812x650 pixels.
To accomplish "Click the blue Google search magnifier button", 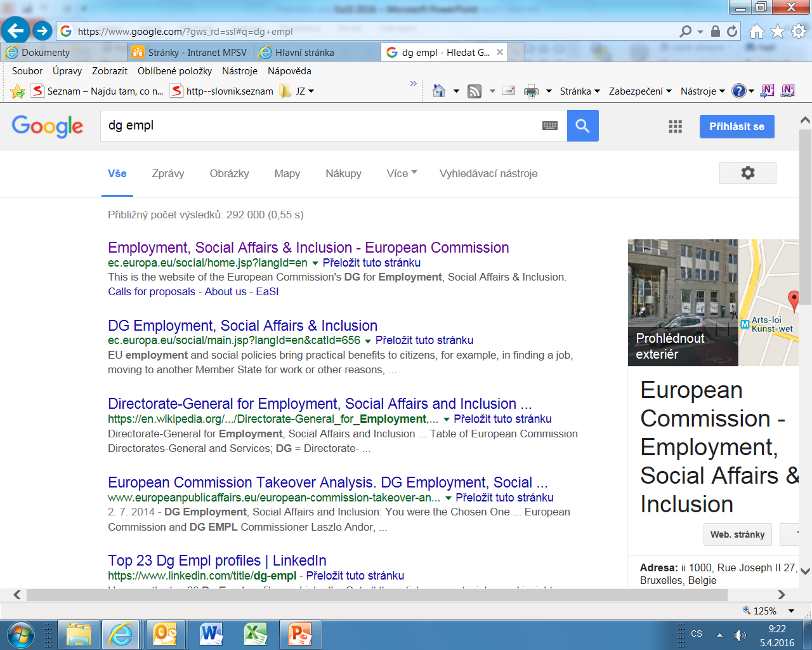I will point(582,126).
